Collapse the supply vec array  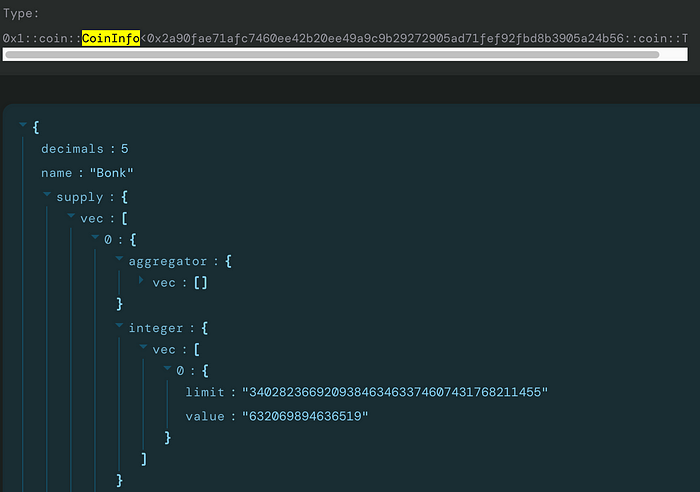71,216
